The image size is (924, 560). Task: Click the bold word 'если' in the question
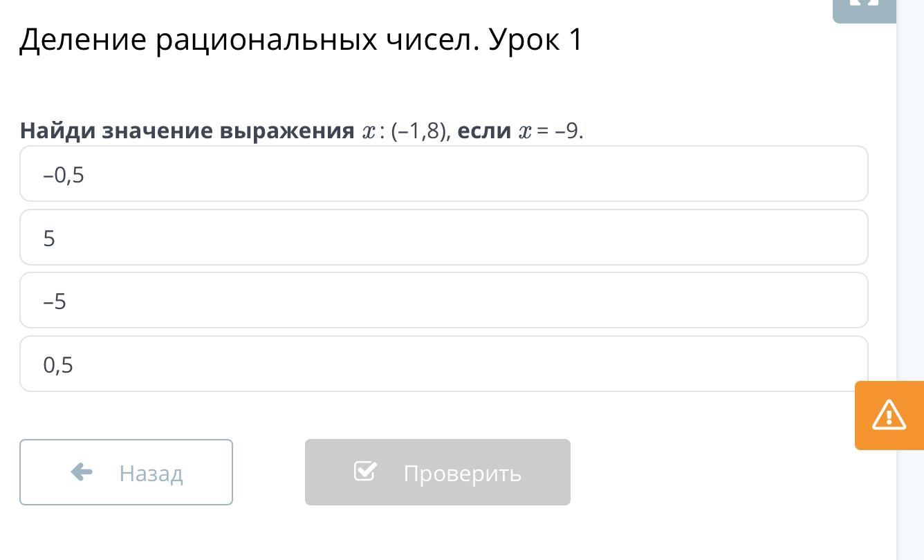pos(484,131)
